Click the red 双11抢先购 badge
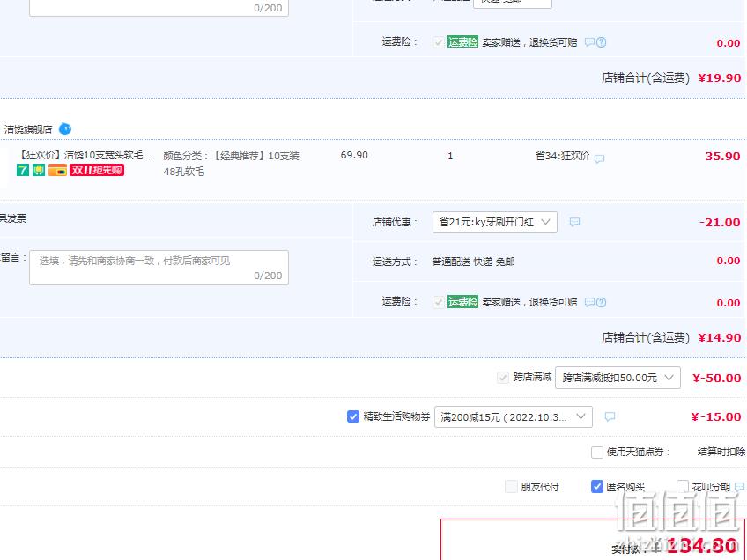The width and height of the screenshot is (747, 560). pos(97,170)
